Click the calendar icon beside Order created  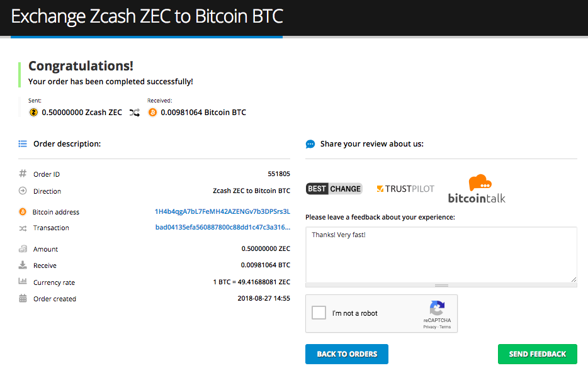23,299
